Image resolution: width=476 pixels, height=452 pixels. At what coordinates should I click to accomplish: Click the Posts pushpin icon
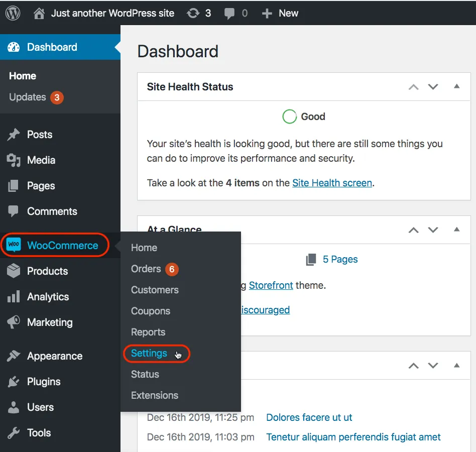tap(14, 135)
